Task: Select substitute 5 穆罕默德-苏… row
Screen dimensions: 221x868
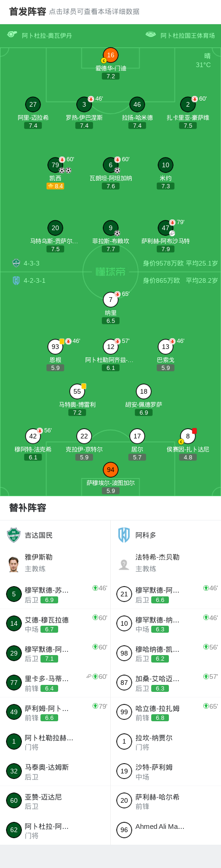Action: [x=55, y=594]
